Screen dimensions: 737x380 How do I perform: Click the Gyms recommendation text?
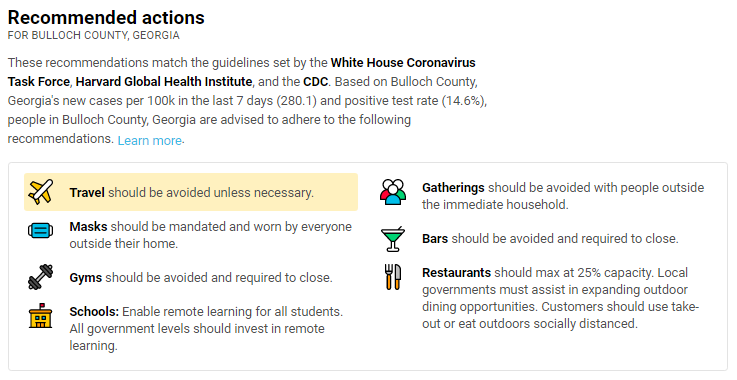[x=201, y=277]
